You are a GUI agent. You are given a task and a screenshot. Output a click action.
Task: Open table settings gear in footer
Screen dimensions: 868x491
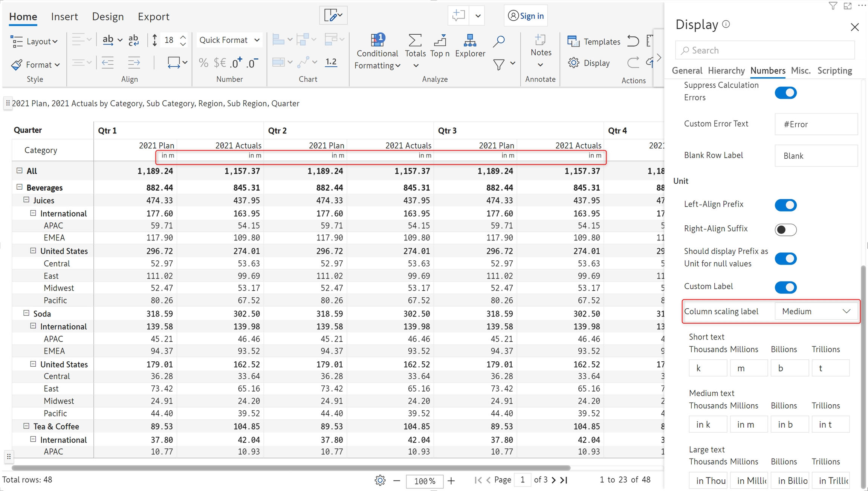point(380,480)
